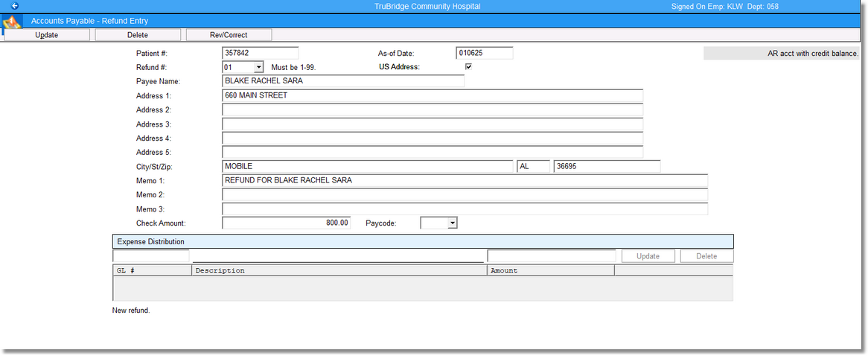
Task: Click the GL # entry field in Expense Distribution
Action: tap(151, 256)
